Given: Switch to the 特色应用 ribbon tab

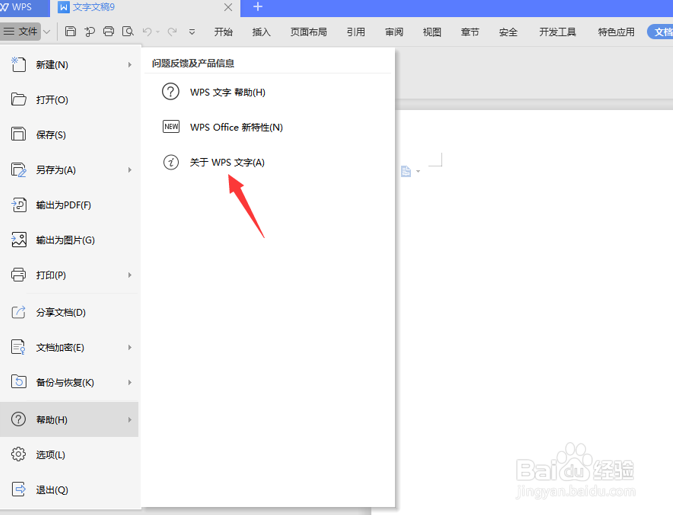Looking at the screenshot, I should 616,32.
